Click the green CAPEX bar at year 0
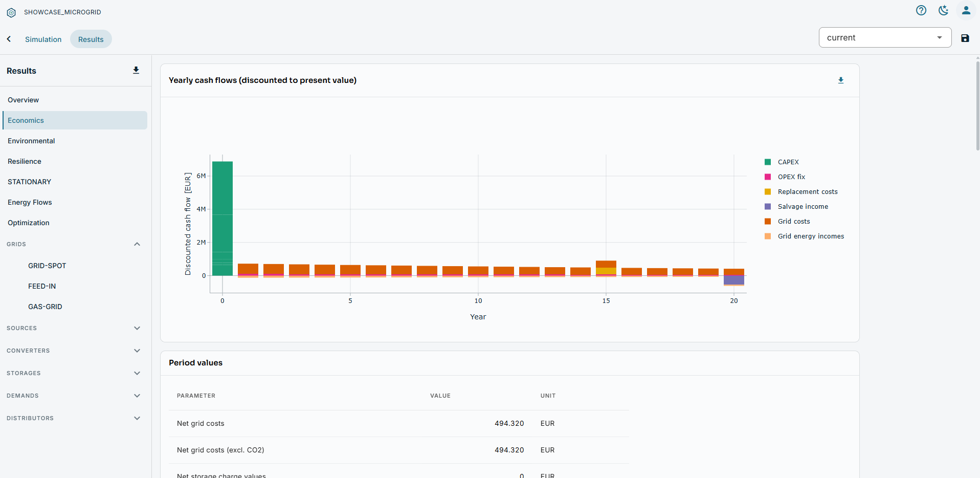This screenshot has width=980, height=478. 222,219
